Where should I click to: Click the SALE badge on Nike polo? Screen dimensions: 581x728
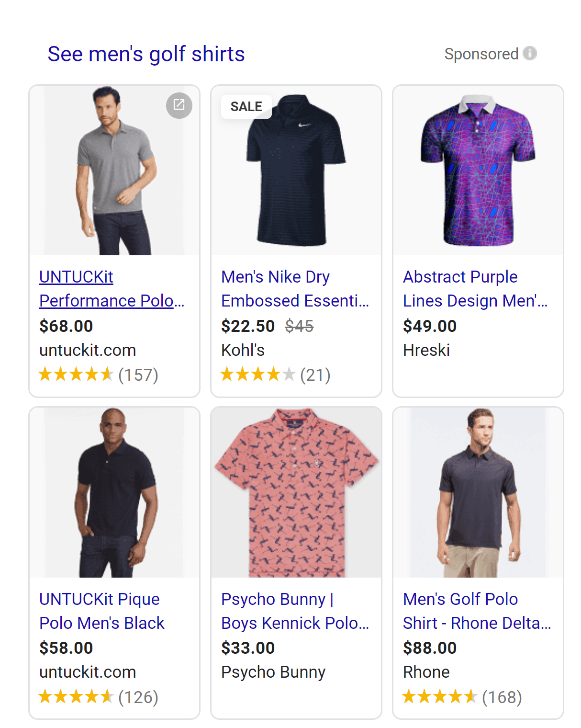tap(246, 106)
